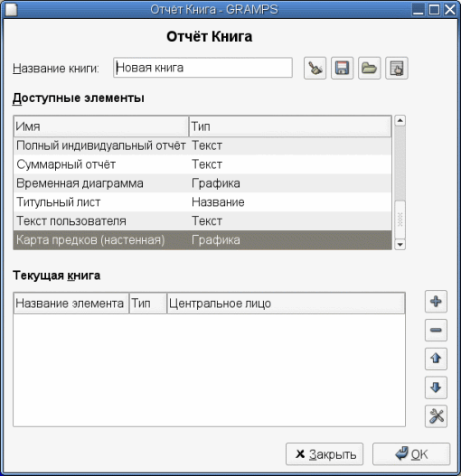Open a saved book via folder icon

click(369, 68)
